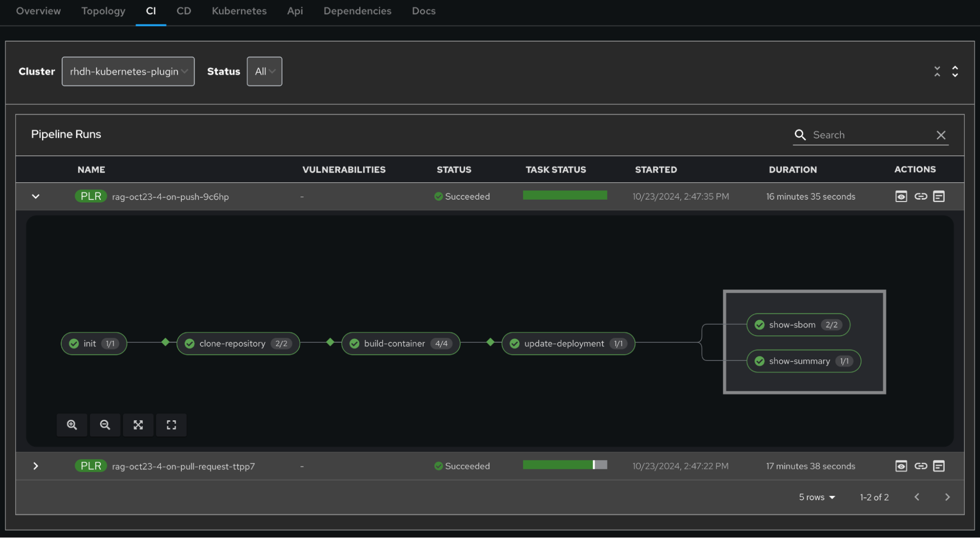The image size is (980, 538).
Task: Open the Docs tab
Action: click(424, 11)
